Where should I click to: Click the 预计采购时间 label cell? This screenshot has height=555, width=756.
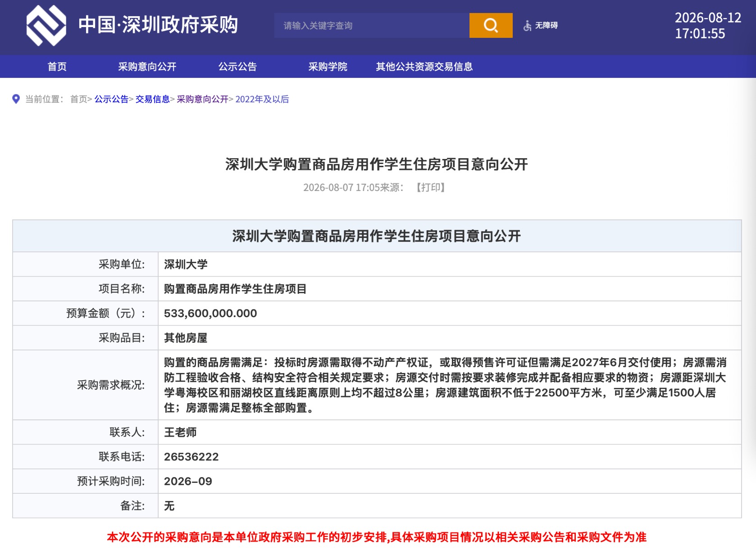tap(86, 481)
